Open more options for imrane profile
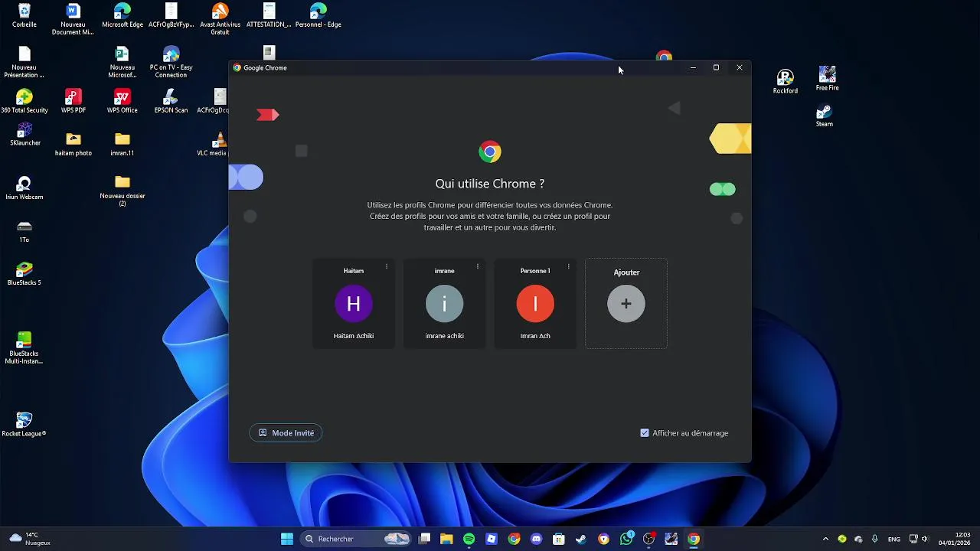The height and width of the screenshot is (551, 980). [x=478, y=267]
